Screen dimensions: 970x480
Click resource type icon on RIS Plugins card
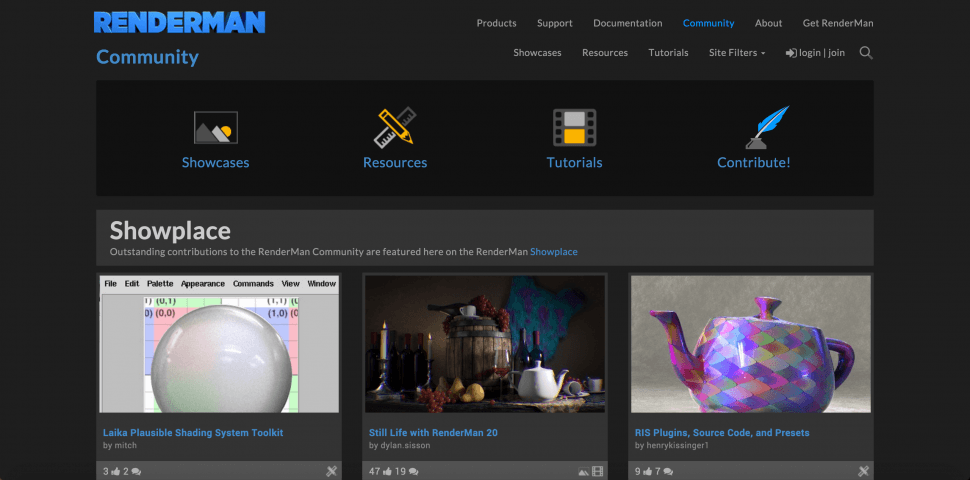pyautogui.click(x=863, y=471)
